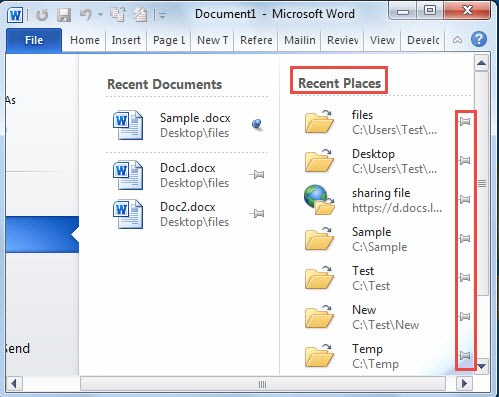Click the vertical scrollbar down arrow
The image size is (499, 397).
coord(482,366)
